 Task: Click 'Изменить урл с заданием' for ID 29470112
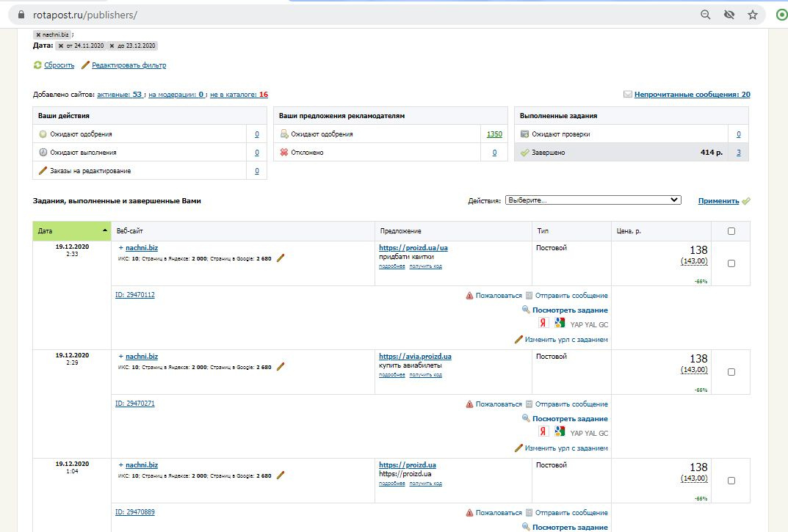tap(566, 340)
